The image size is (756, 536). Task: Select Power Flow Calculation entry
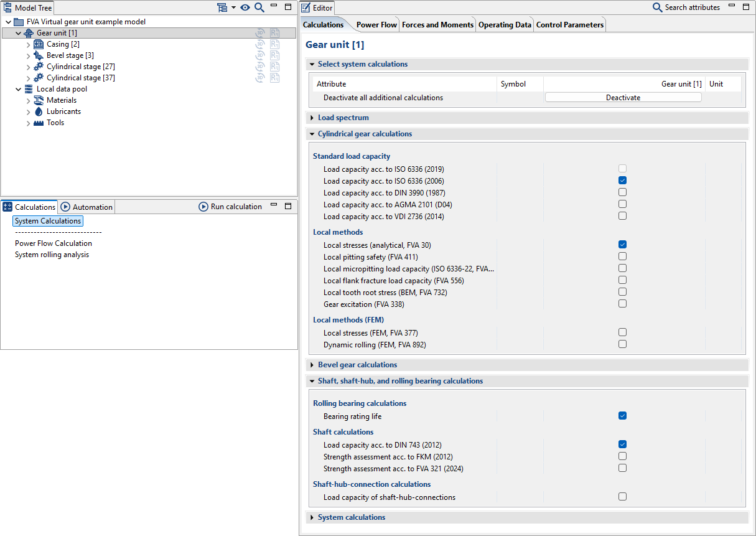coord(54,243)
